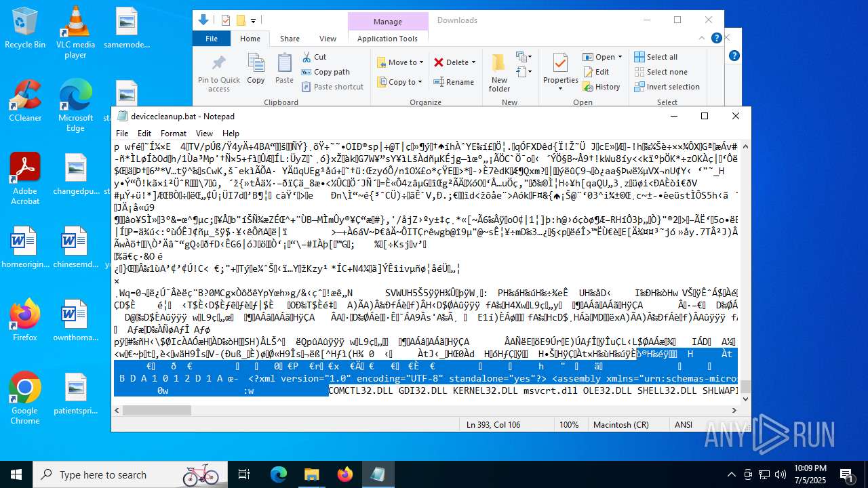This screenshot has width=868, height=488.
Task: Click Copy path in Explorer ribbon
Action: [325, 72]
